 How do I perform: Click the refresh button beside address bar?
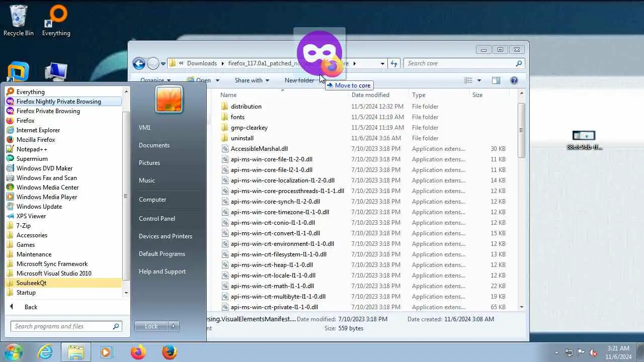click(394, 63)
